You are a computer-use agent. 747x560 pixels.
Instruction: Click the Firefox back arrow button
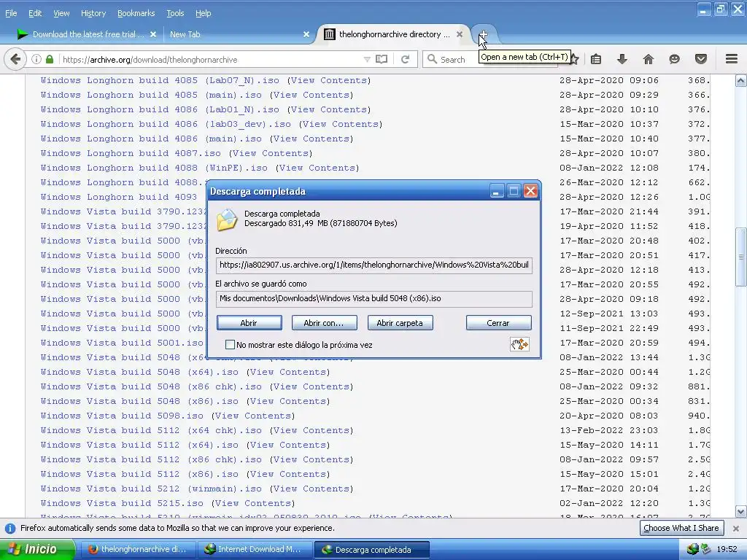15,60
